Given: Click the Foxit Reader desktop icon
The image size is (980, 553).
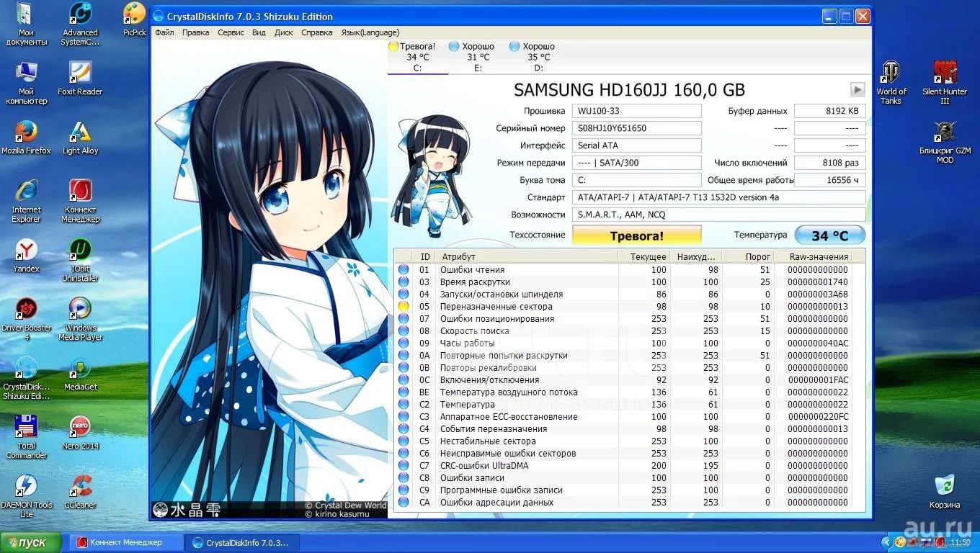Looking at the screenshot, I should 80,79.
